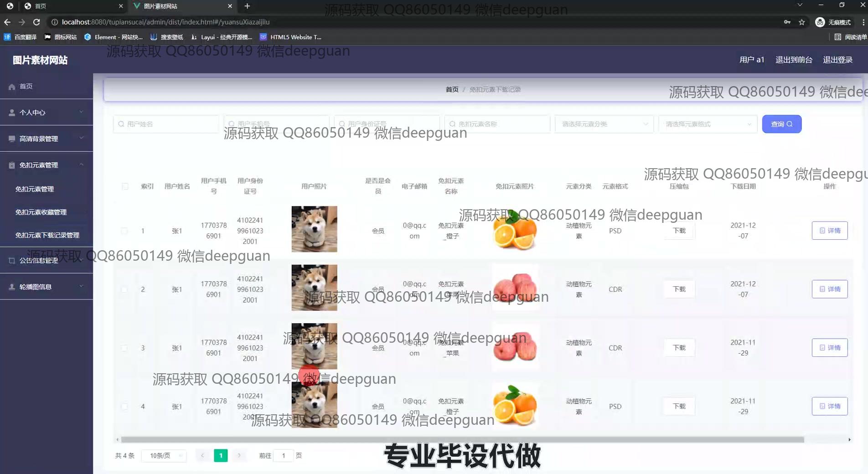Screen dimensions: 868x474
Task: Click 下载 button in row 2
Action: 679,289
